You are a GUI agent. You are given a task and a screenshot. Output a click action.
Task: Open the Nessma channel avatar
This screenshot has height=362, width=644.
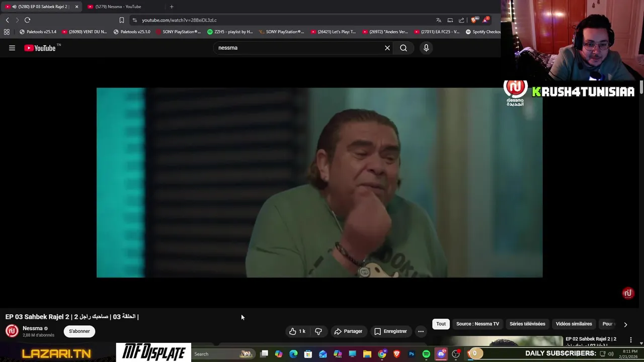(12, 331)
